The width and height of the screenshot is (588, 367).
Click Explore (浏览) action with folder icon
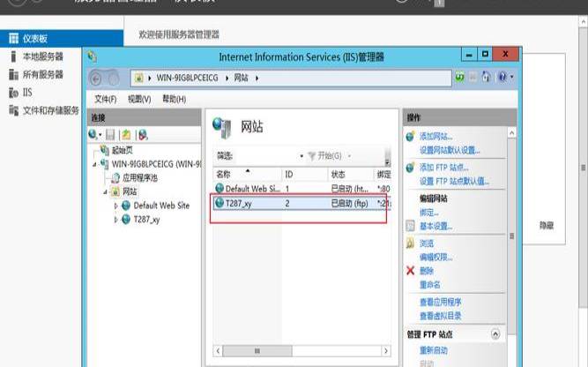click(427, 243)
